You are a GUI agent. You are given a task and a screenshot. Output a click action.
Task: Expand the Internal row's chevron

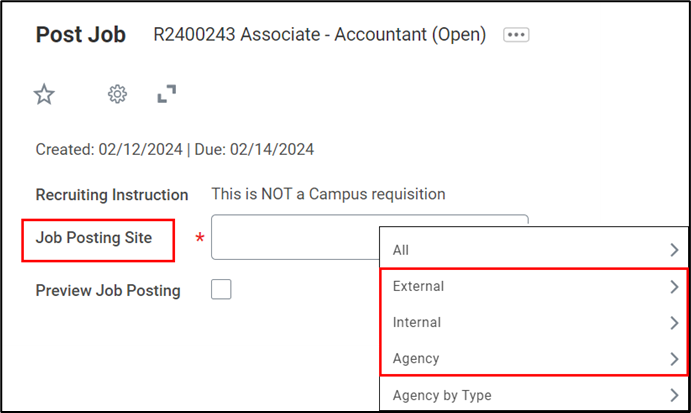point(675,323)
